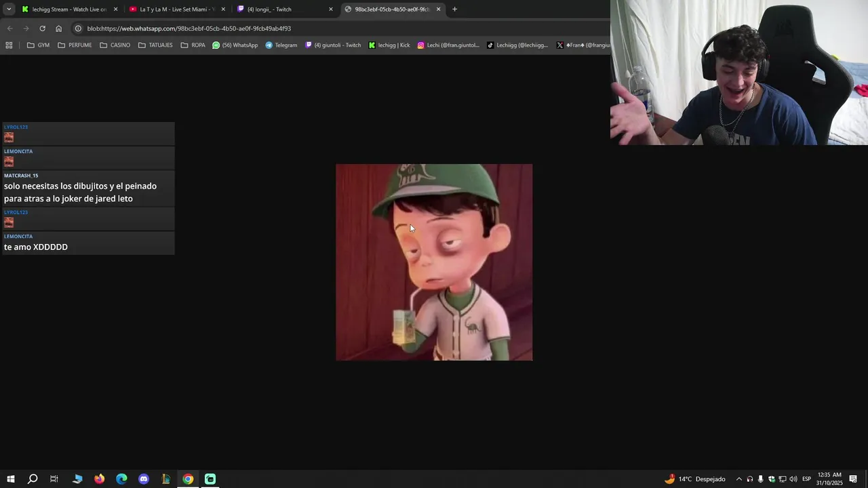Change the ESP input language

tap(807, 479)
